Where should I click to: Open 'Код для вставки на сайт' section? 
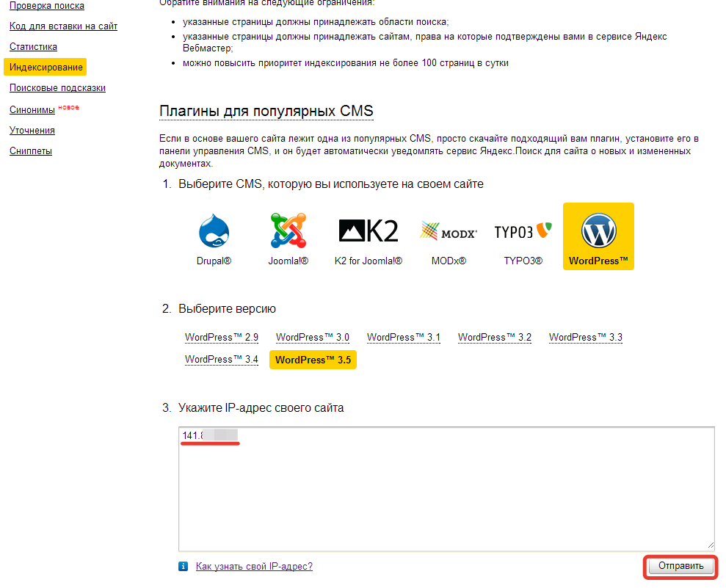(x=63, y=26)
